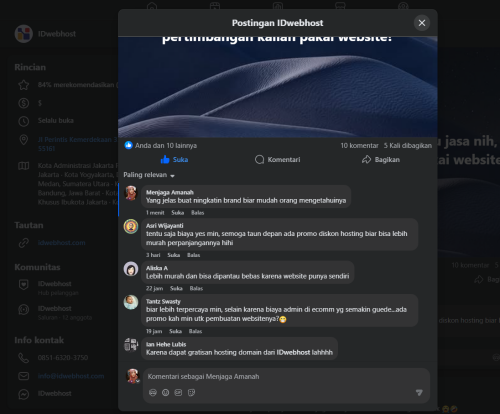Click the clock icon beside Selalu buka
500x414 pixels.
point(24,121)
